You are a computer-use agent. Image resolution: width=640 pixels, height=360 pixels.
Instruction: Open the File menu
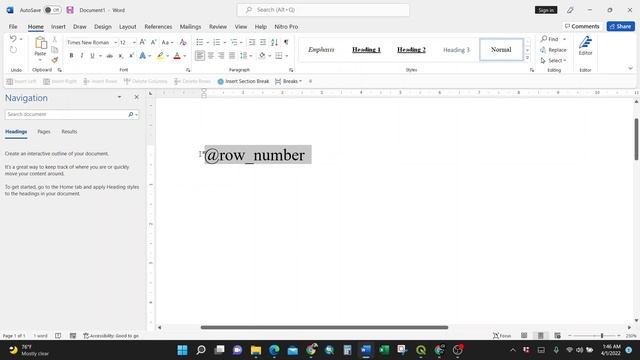pyautogui.click(x=13, y=27)
